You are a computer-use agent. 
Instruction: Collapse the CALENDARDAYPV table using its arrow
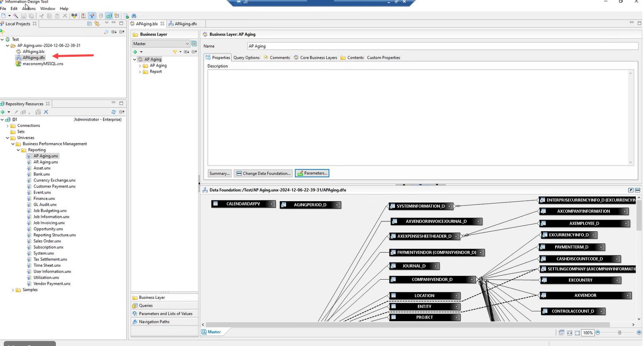(x=272, y=204)
